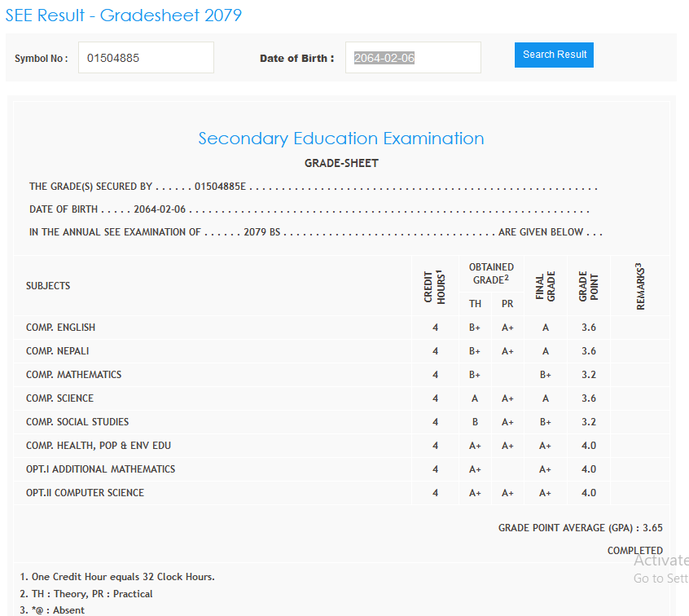Click the Symbol No label

[x=41, y=59]
